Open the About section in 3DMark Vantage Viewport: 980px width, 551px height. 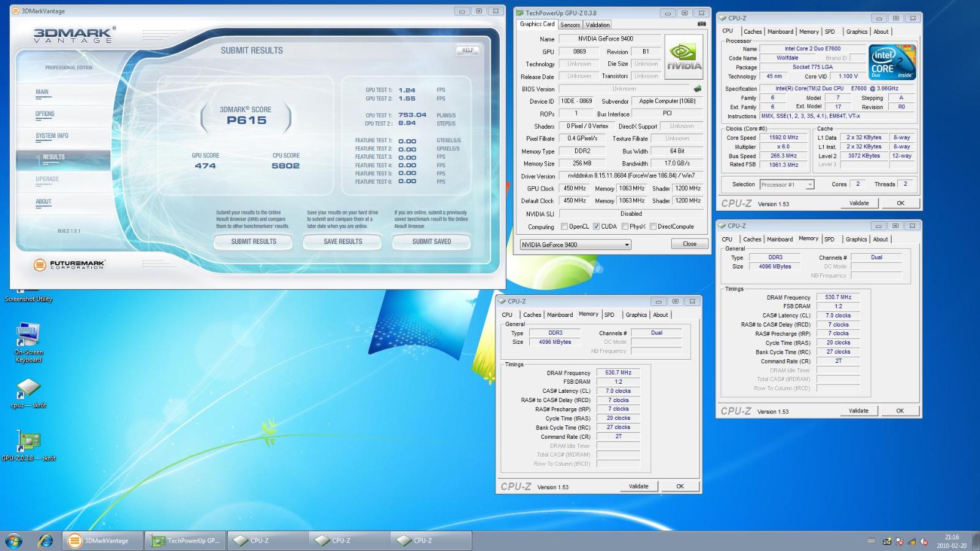pyautogui.click(x=43, y=202)
